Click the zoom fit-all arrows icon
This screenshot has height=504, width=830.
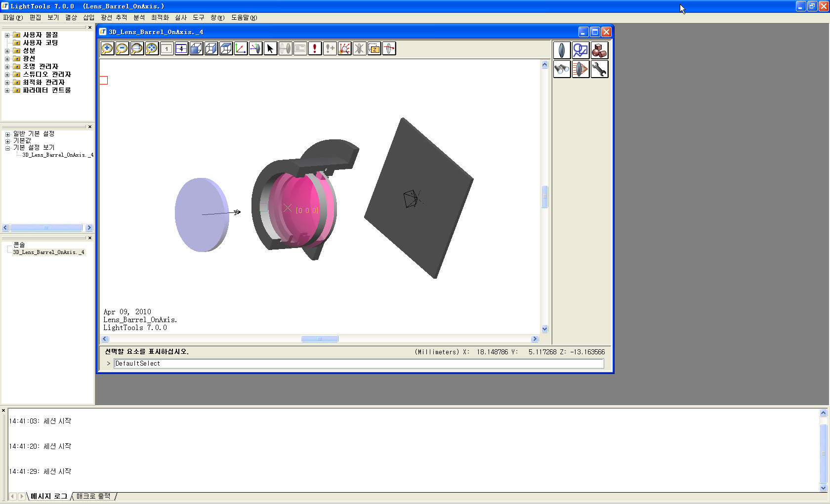(152, 48)
